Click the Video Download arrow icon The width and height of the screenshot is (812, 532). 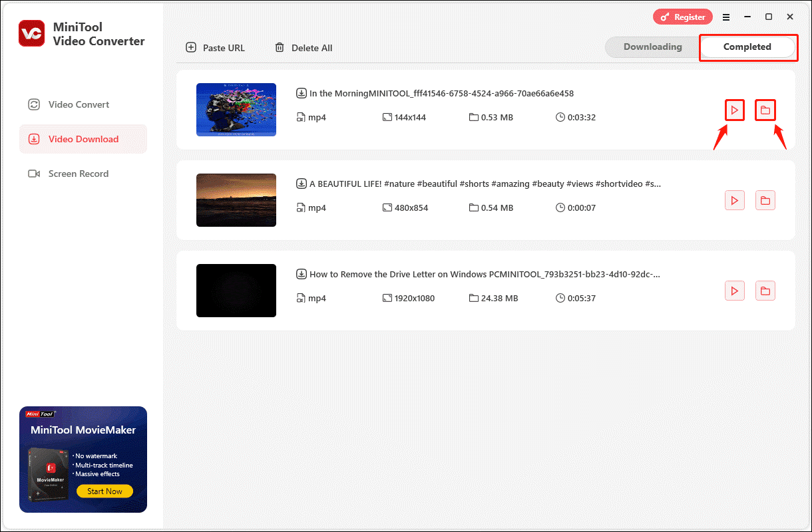click(34, 139)
